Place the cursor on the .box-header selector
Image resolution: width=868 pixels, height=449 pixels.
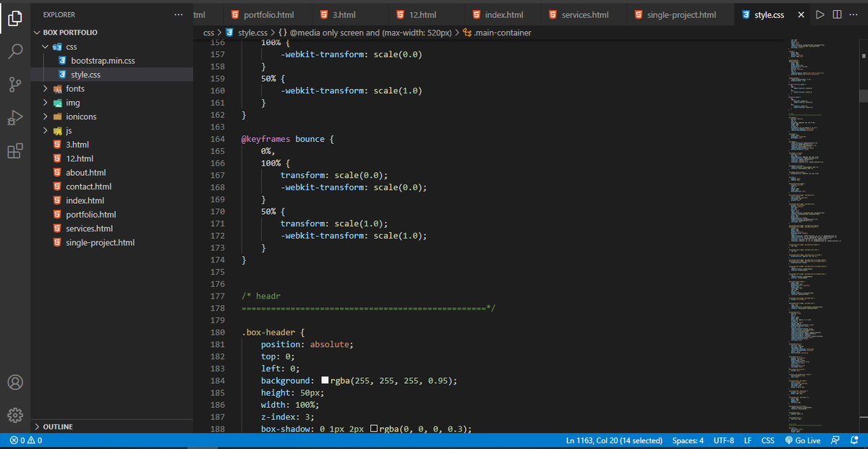click(268, 333)
